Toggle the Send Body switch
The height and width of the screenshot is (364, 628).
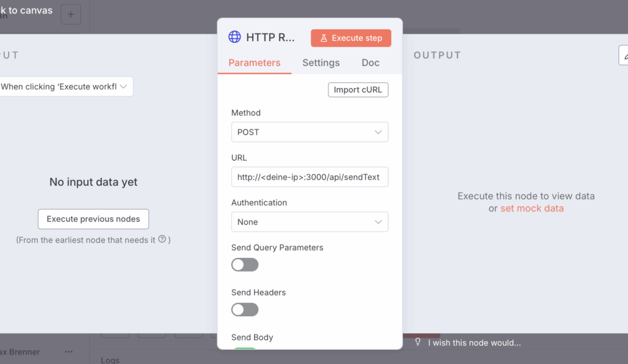point(245,348)
